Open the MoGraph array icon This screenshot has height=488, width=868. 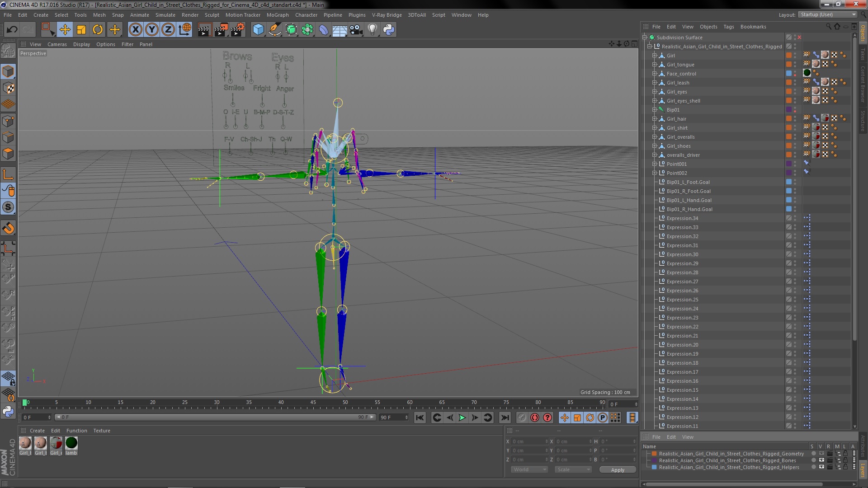pyautogui.click(x=307, y=30)
